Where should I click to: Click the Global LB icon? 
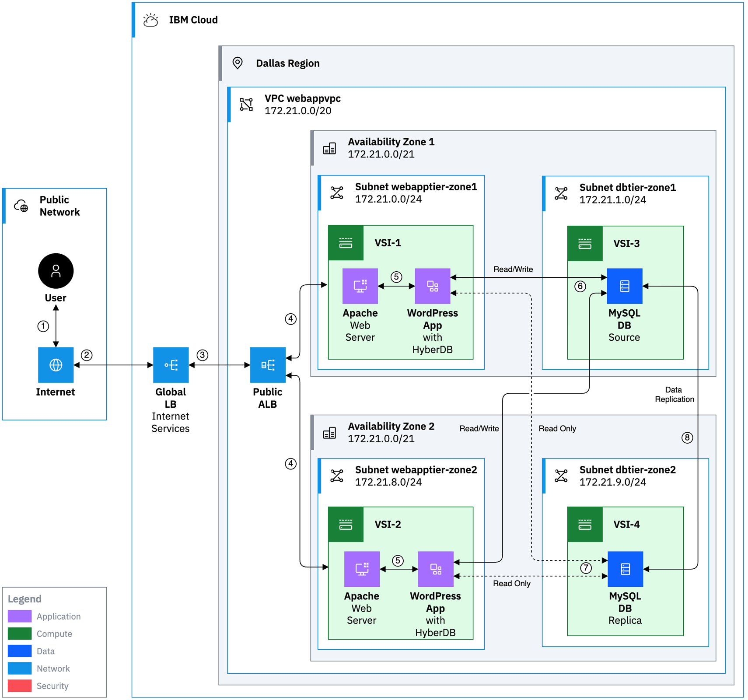pyautogui.click(x=171, y=365)
